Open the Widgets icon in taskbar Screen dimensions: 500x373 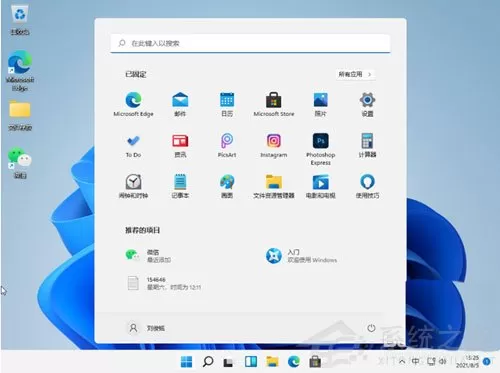251,361
